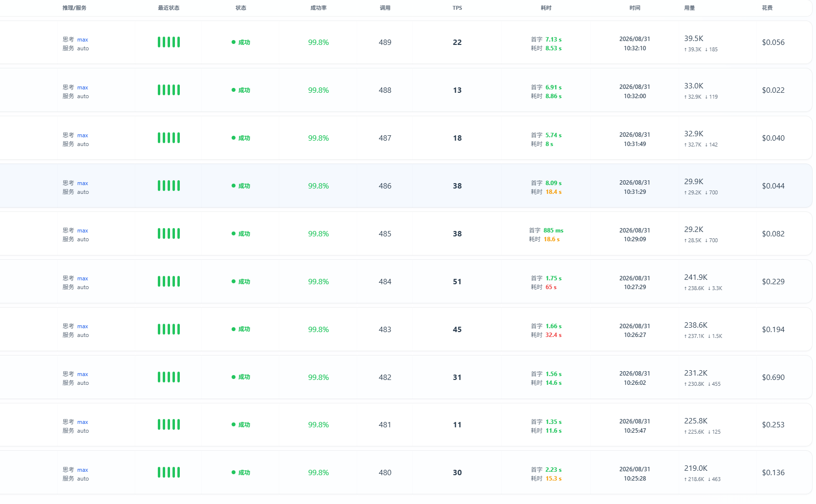Screen dimensions: 816x504
Task: Sort by the 耗时 column header
Action: point(546,8)
